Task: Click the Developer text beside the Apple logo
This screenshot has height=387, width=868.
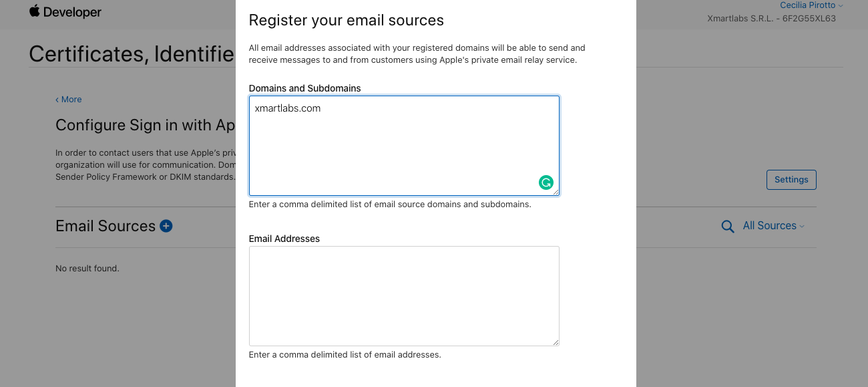Action: click(73, 12)
